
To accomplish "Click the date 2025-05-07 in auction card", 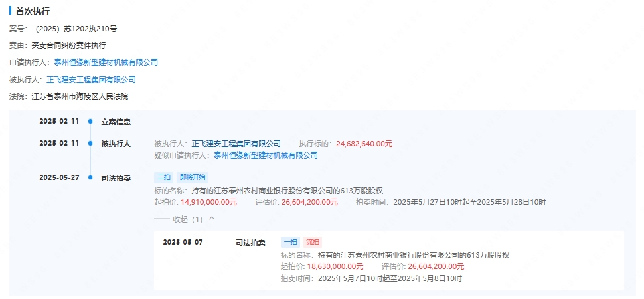I will 183,242.
